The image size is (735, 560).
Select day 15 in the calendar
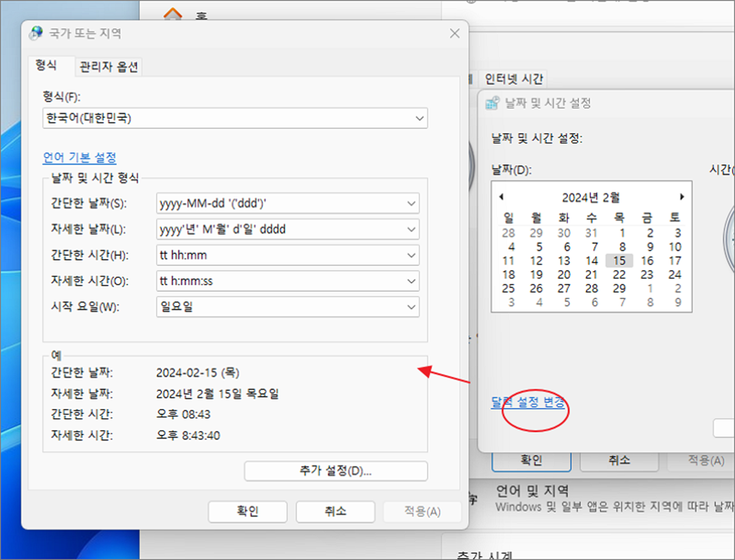(x=619, y=261)
